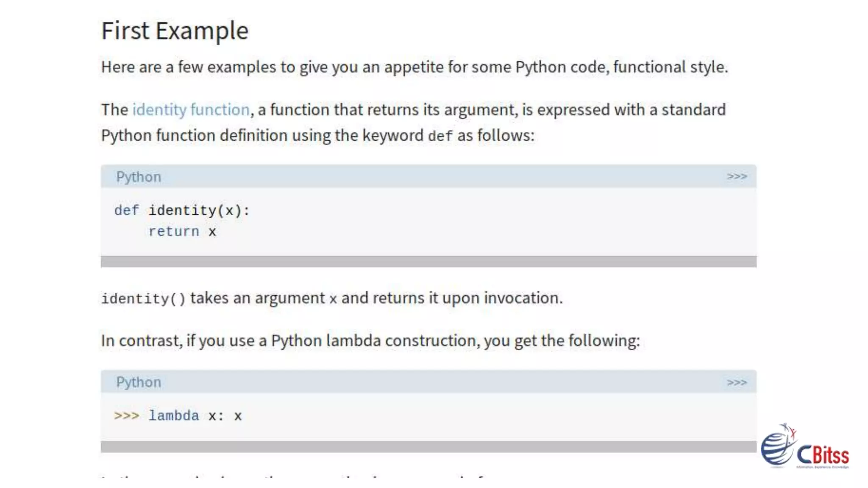Image resolution: width=868 pixels, height=488 pixels.
Task: Click the scrollbar under the lambda code block
Action: (x=428, y=447)
